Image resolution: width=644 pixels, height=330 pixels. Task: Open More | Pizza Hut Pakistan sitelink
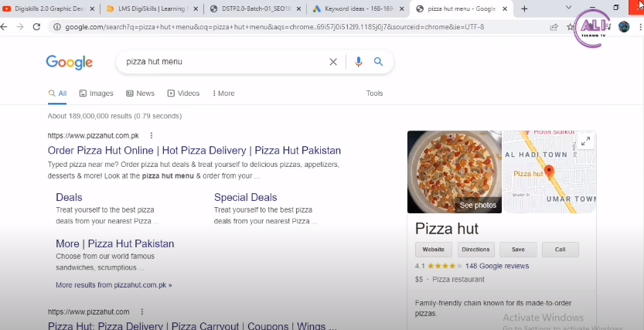(115, 243)
